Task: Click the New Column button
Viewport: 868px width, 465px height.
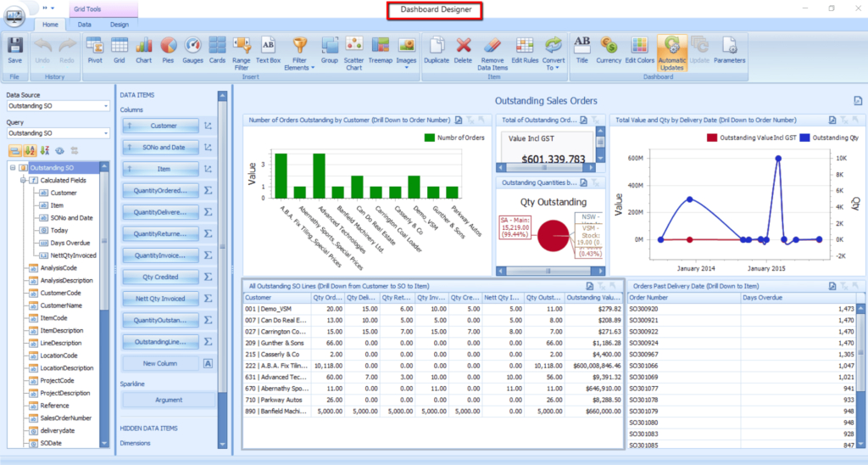Action: pos(159,363)
